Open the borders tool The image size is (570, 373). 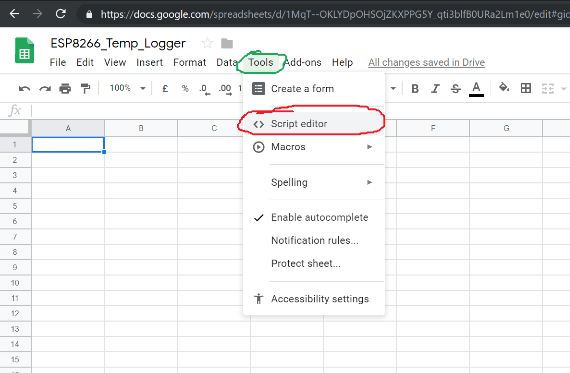pyautogui.click(x=526, y=88)
